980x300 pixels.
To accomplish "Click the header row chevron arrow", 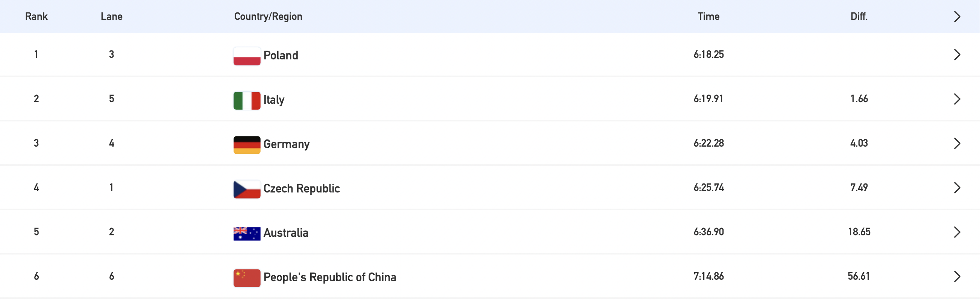I will (x=957, y=17).
